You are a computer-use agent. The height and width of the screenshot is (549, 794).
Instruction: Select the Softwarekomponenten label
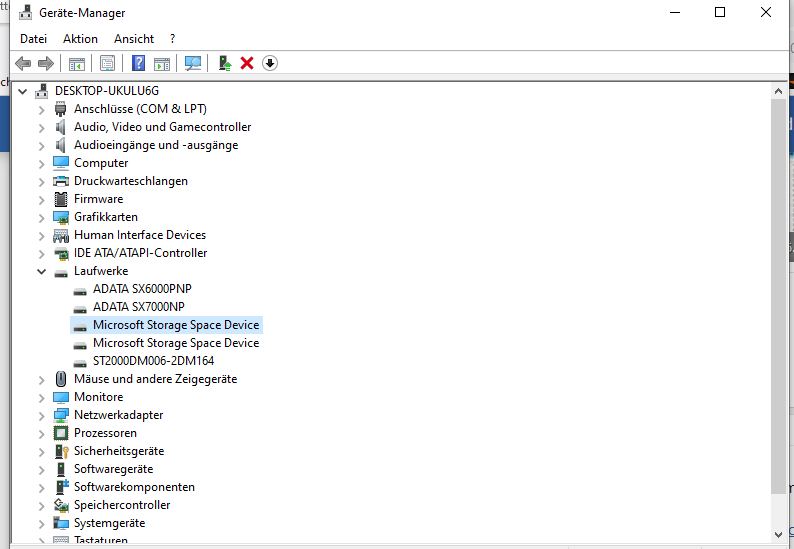pyautogui.click(x=134, y=487)
